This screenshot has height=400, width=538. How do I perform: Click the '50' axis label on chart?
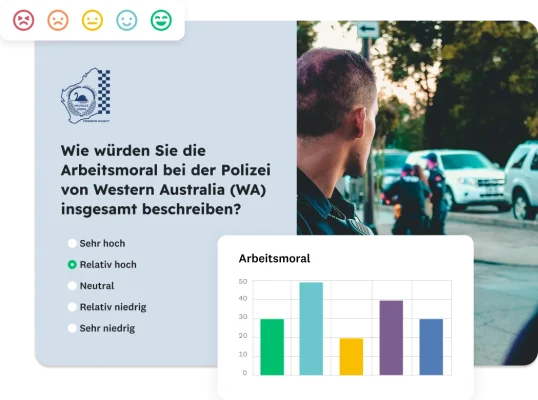(x=243, y=282)
